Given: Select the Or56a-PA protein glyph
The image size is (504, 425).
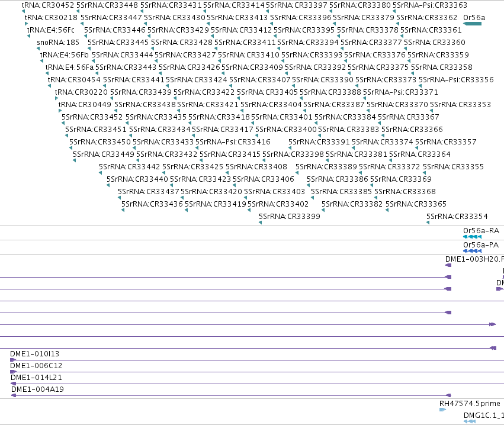Looking at the screenshot, I should tap(472, 251).
